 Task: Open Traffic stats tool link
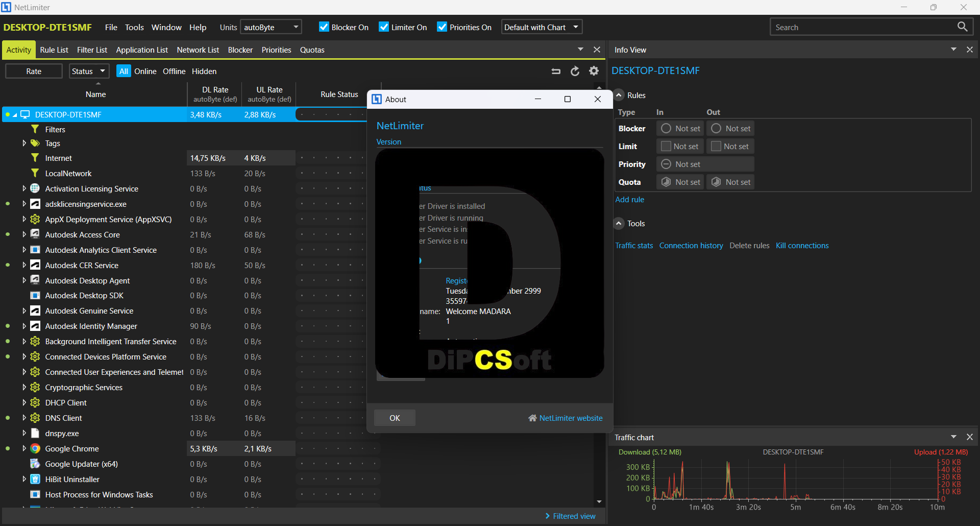[634, 246]
